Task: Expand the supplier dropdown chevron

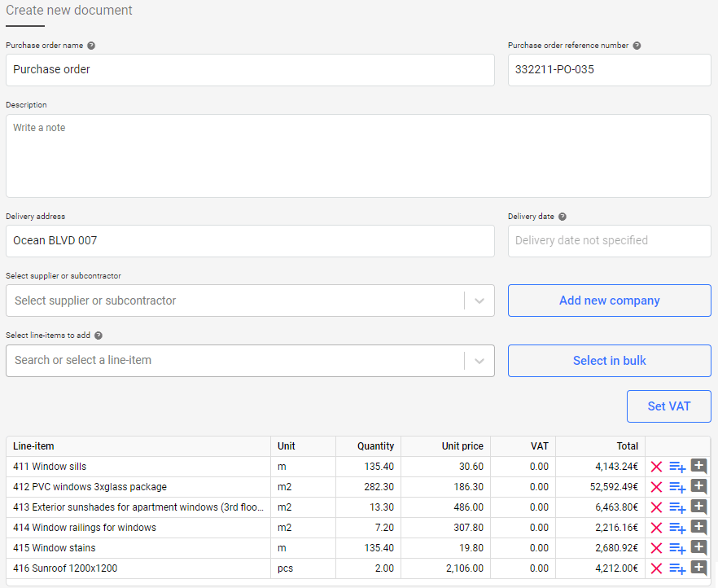Action: pyautogui.click(x=479, y=301)
